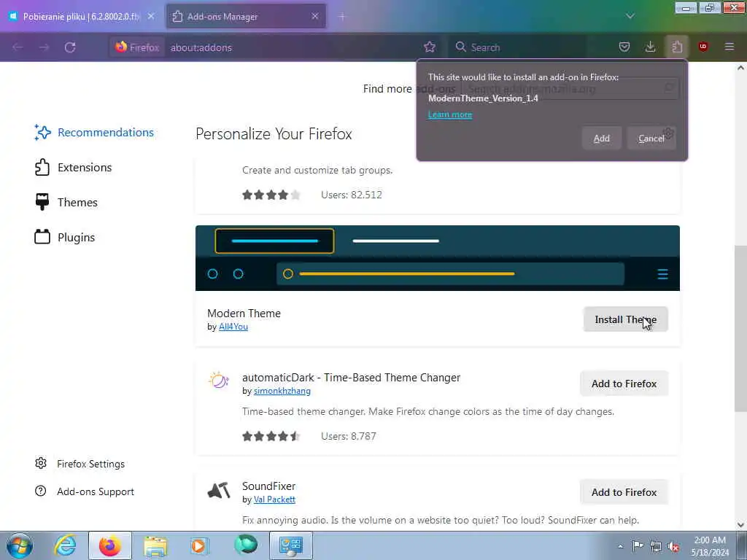The height and width of the screenshot is (560, 747).
Task: Open the Windows Start menu orb
Action: tap(20, 545)
